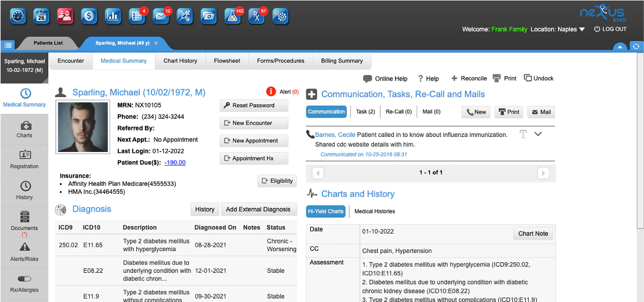Open the Medical Histories tab

[x=374, y=211]
